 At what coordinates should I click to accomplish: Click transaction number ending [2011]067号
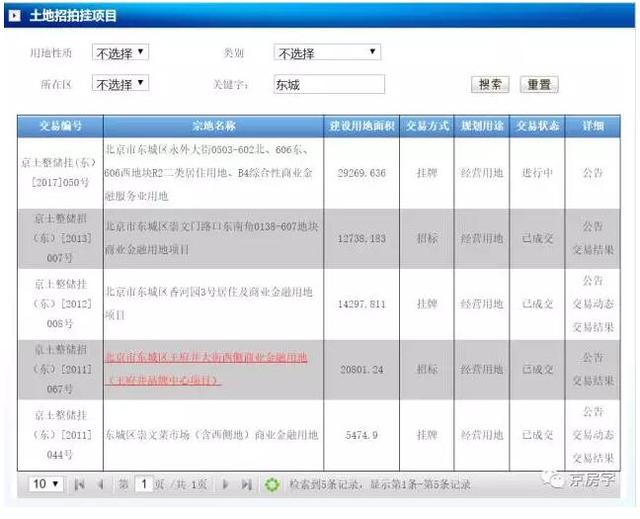click(x=60, y=369)
